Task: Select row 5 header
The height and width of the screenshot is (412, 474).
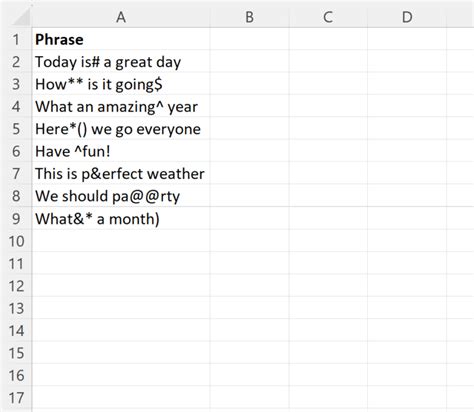Action: point(16,128)
